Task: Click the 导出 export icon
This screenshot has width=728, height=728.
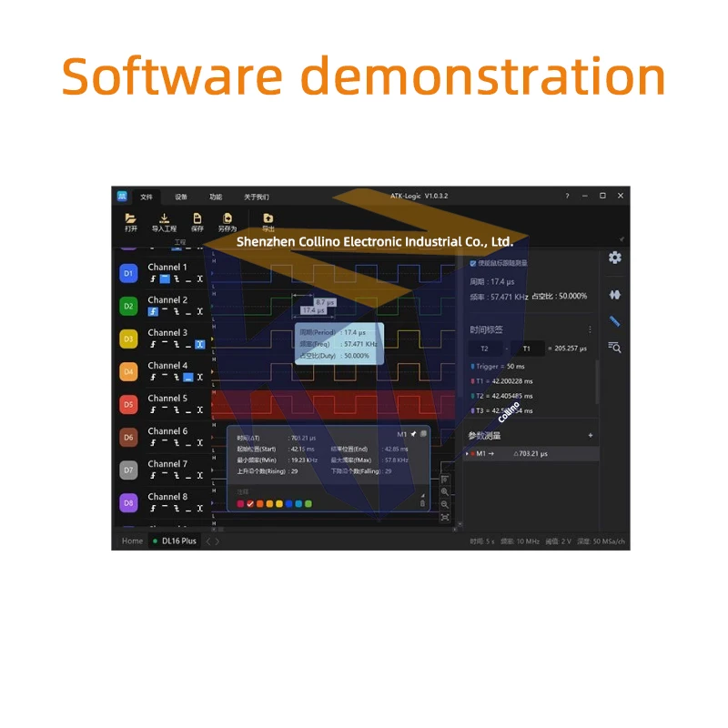Action: [268, 222]
